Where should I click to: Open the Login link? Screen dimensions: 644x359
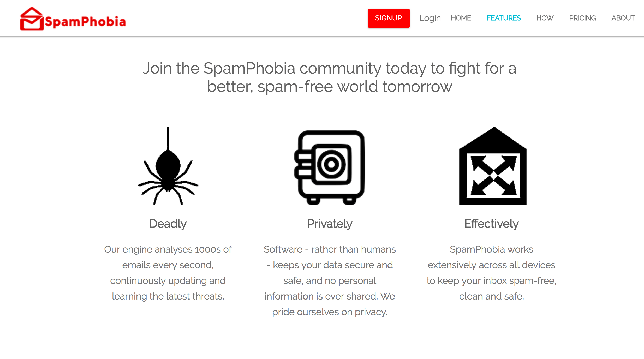(430, 18)
